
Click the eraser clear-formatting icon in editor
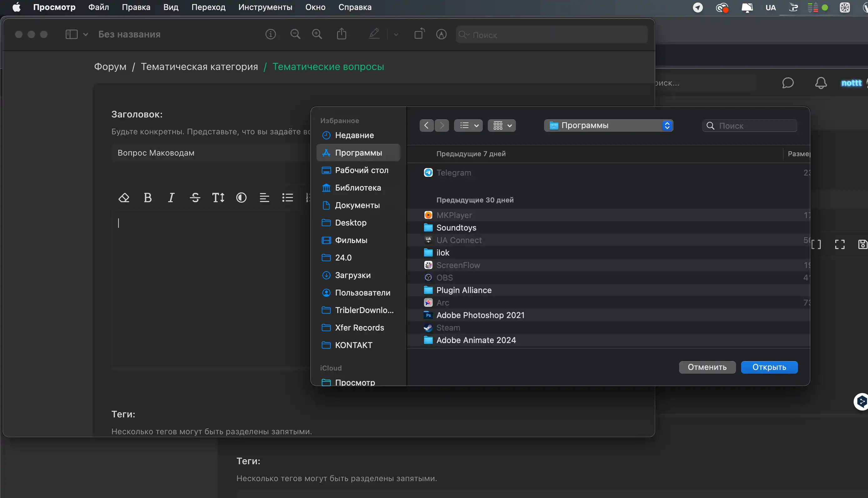pyautogui.click(x=124, y=198)
